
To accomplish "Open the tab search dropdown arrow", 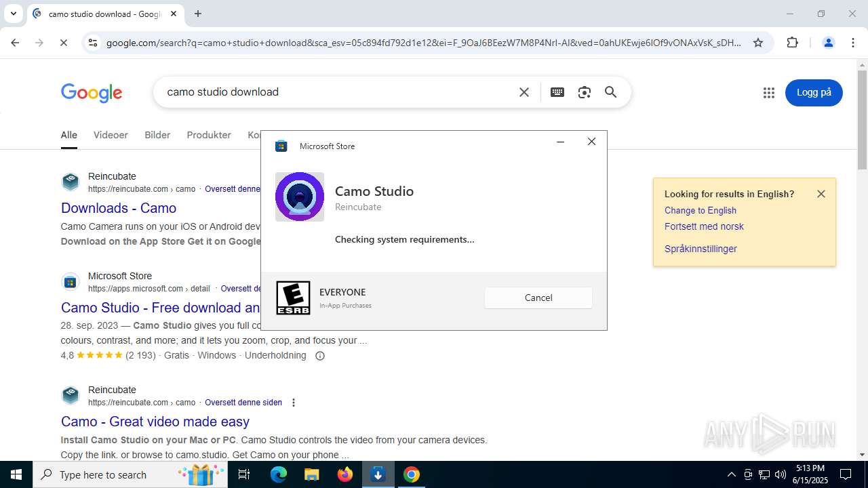I will (x=13, y=14).
